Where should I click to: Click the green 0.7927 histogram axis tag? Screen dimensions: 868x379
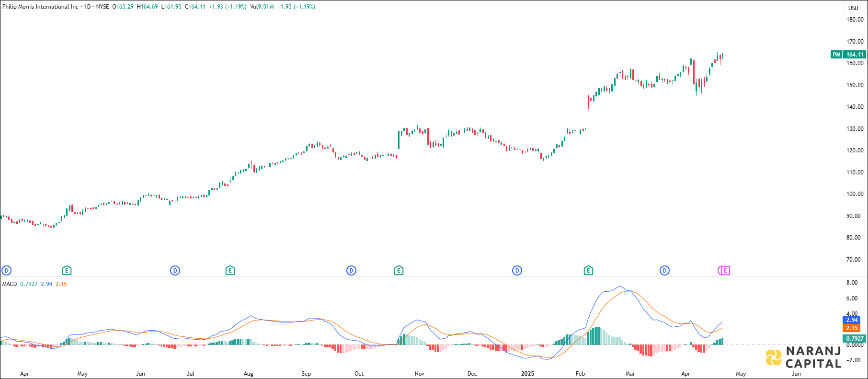click(x=855, y=338)
